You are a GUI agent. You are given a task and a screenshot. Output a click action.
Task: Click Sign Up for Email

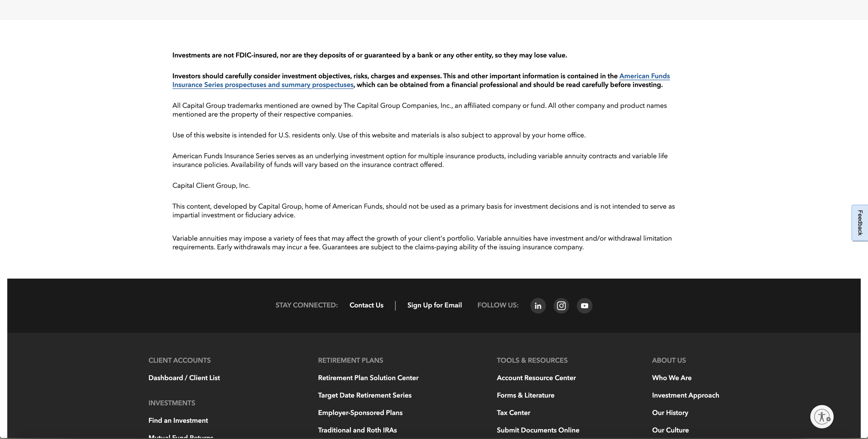point(434,305)
